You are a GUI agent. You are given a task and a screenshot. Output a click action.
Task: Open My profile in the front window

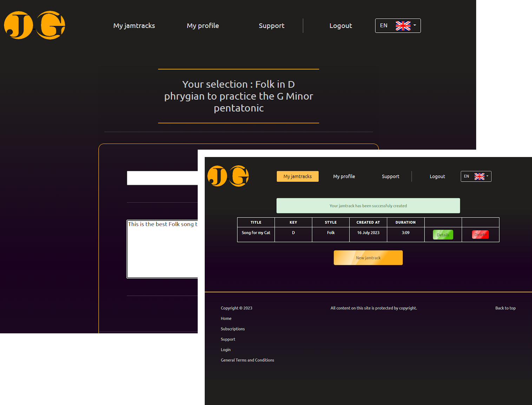point(344,176)
